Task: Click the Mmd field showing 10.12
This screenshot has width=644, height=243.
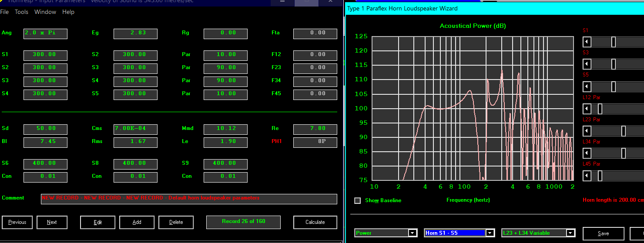Action: pos(225,129)
